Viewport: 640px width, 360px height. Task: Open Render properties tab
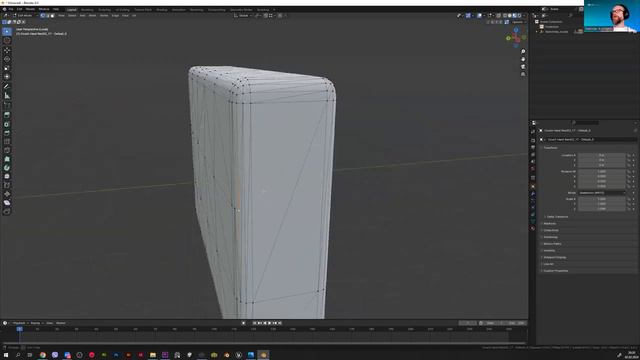point(533,140)
